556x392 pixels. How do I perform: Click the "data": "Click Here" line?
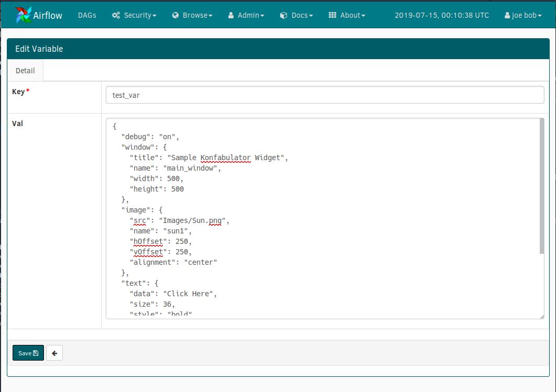pos(173,294)
